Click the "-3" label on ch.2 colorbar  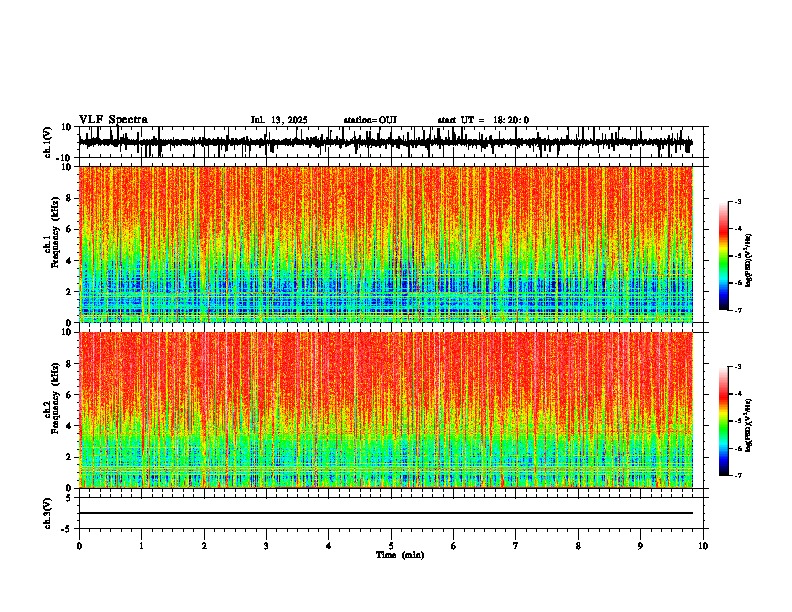point(738,367)
